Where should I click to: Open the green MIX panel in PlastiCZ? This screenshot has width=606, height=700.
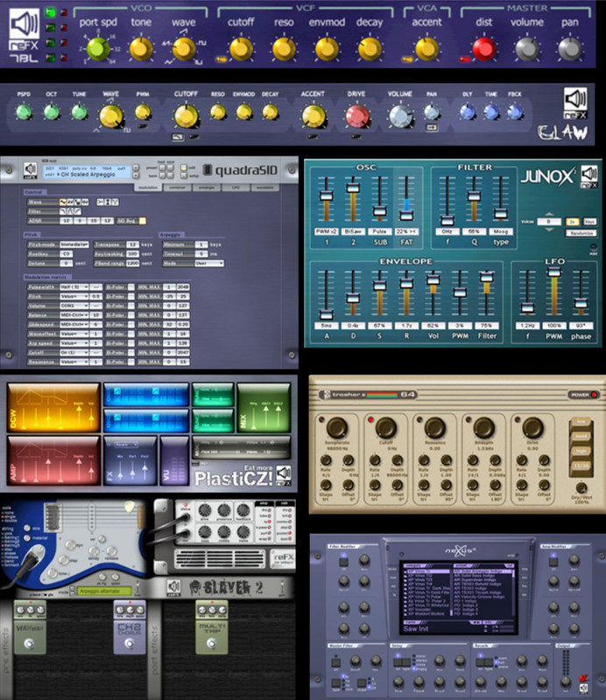(x=264, y=408)
